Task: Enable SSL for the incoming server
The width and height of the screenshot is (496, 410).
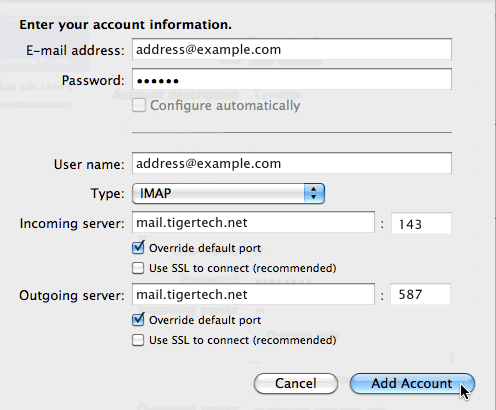Action: point(138,268)
